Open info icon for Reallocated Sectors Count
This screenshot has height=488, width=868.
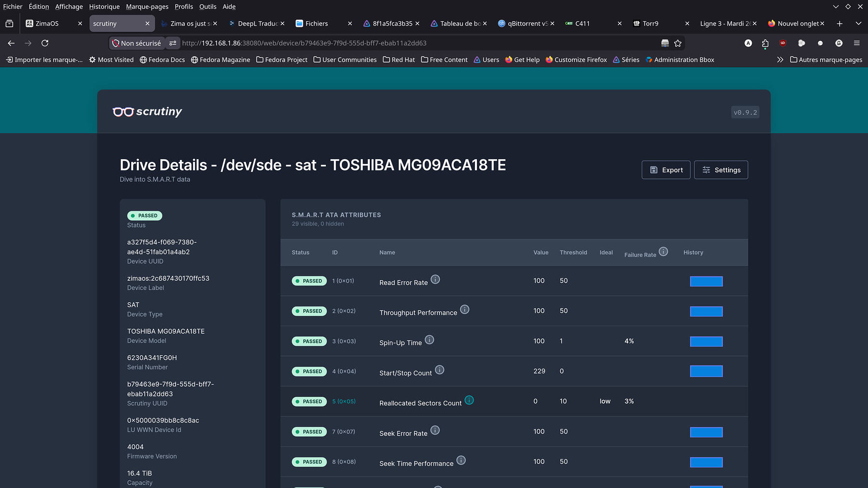point(469,400)
